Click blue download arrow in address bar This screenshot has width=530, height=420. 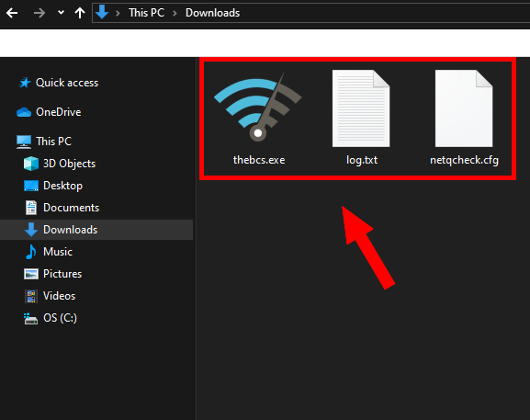[x=102, y=13]
